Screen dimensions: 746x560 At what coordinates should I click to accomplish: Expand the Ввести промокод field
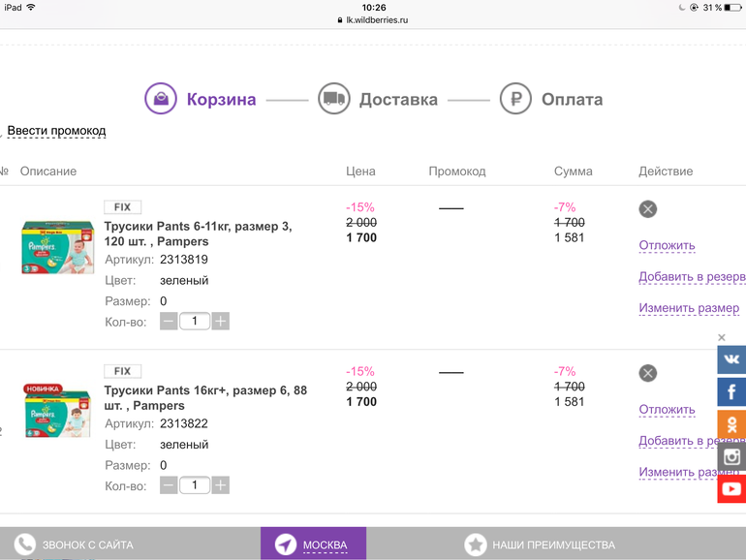tap(56, 131)
